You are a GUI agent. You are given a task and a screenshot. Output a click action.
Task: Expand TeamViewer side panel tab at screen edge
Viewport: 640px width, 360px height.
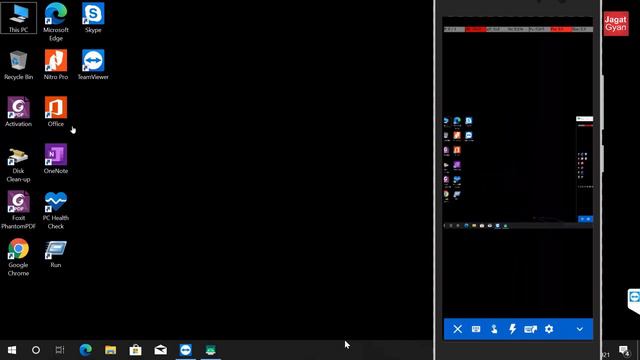(x=634, y=300)
